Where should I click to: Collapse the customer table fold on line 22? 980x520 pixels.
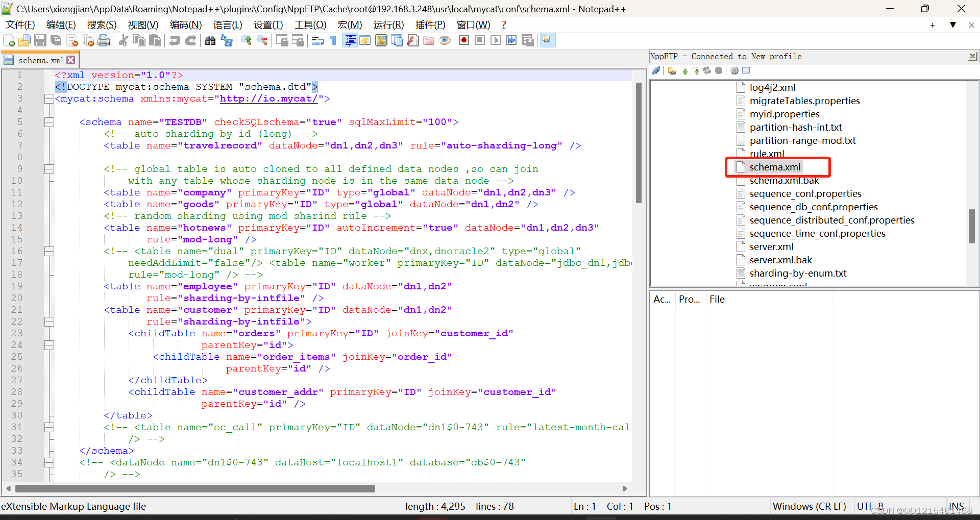(49, 321)
